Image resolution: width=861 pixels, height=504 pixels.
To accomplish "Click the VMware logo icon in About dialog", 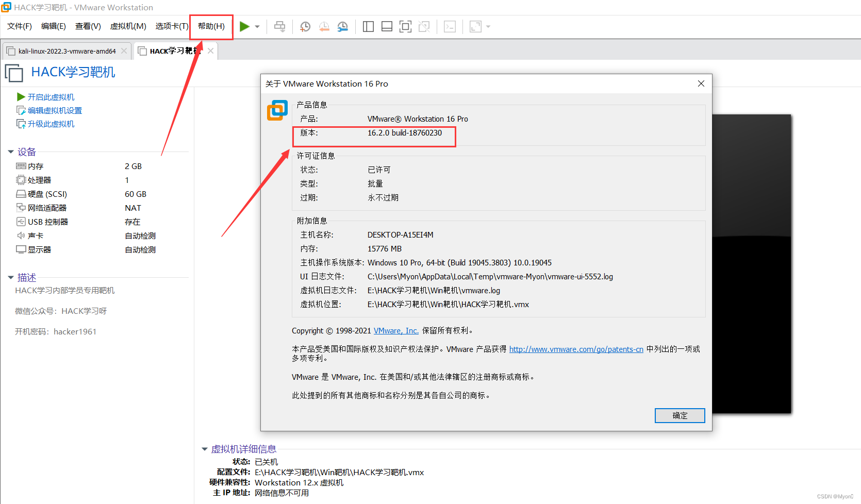I will click(x=277, y=110).
